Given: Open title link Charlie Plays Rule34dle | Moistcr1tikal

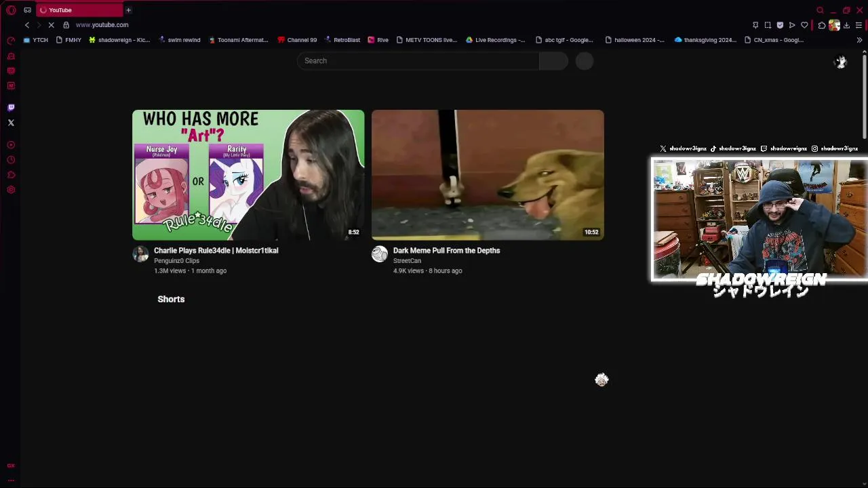Looking at the screenshot, I should (216, 251).
